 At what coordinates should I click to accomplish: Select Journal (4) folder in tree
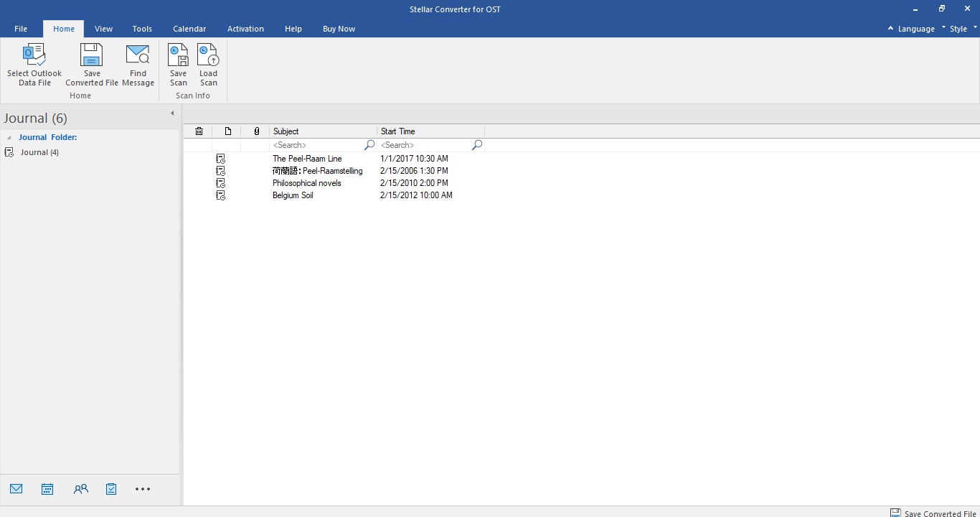point(39,152)
